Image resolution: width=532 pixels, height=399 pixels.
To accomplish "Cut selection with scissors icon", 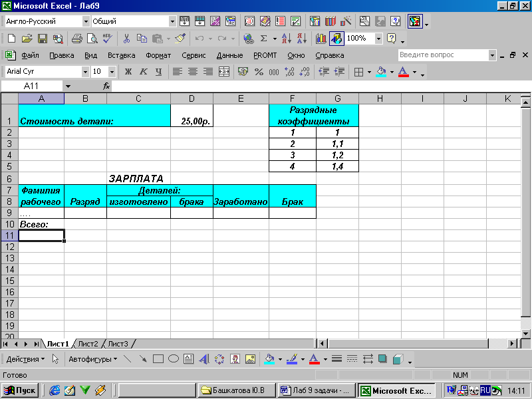I will tap(126, 39).
